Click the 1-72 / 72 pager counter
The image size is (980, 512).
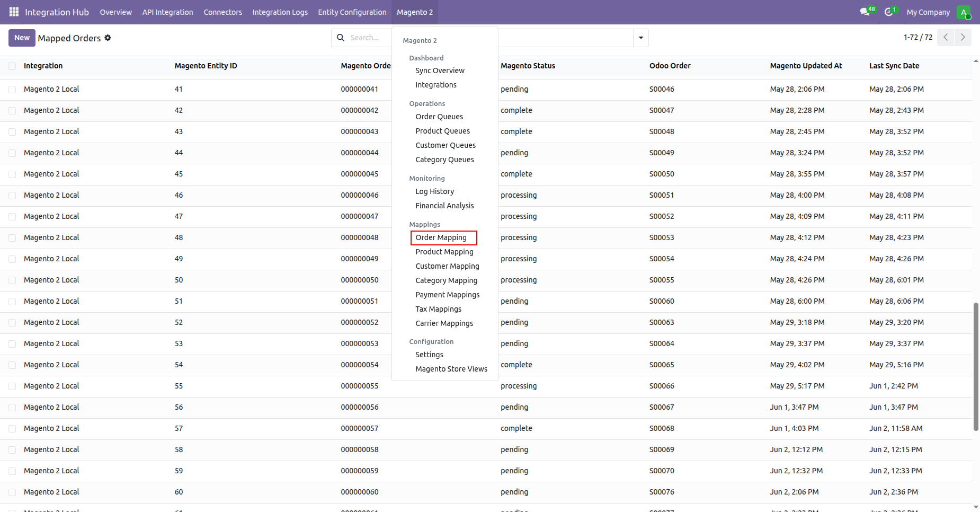point(918,37)
